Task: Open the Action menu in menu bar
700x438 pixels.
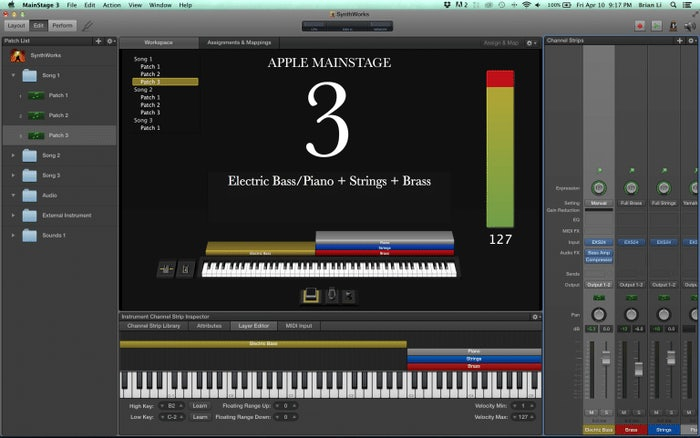Action: click(x=113, y=5)
